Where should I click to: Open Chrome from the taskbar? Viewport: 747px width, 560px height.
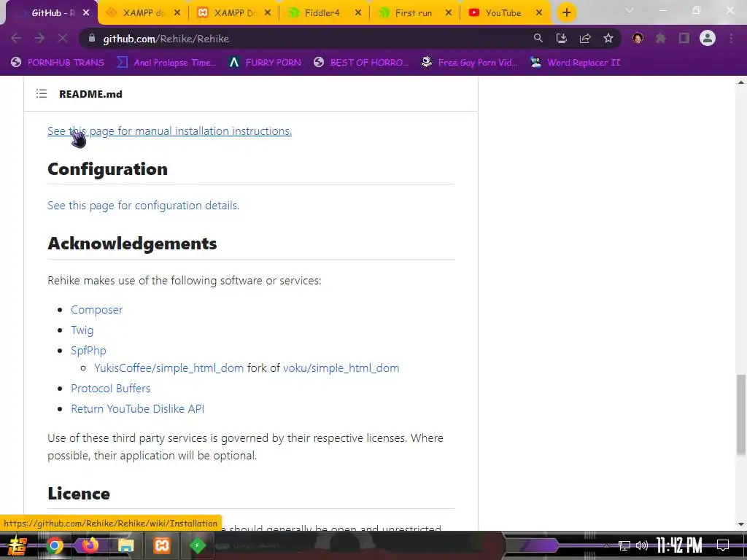coord(54,545)
